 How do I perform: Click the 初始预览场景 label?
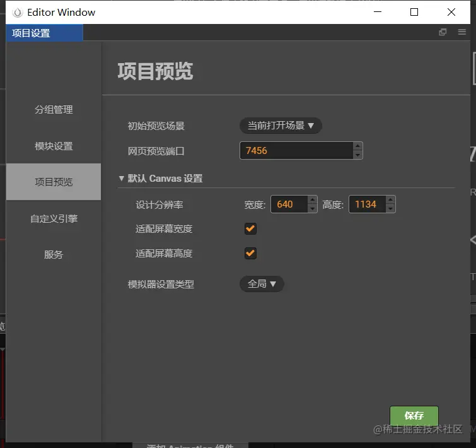pos(156,126)
